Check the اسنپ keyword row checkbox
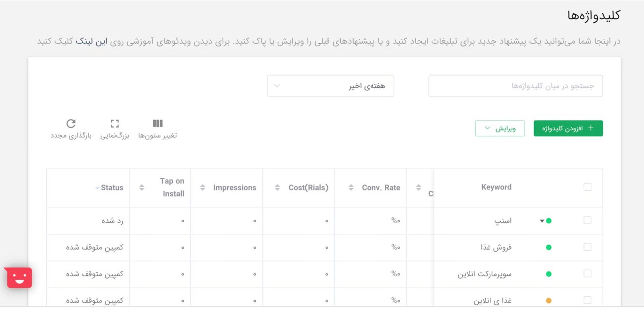644x309 pixels. pyautogui.click(x=587, y=220)
